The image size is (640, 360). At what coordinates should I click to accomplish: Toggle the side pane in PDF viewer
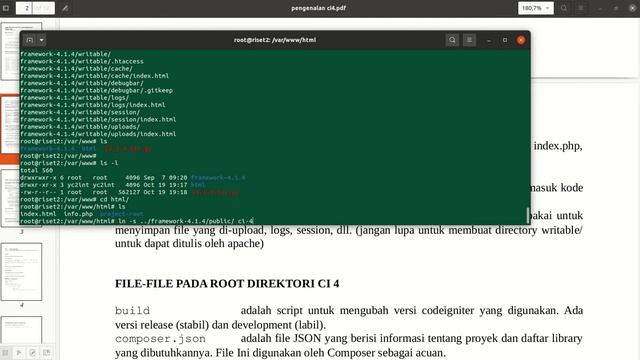click(x=6, y=8)
